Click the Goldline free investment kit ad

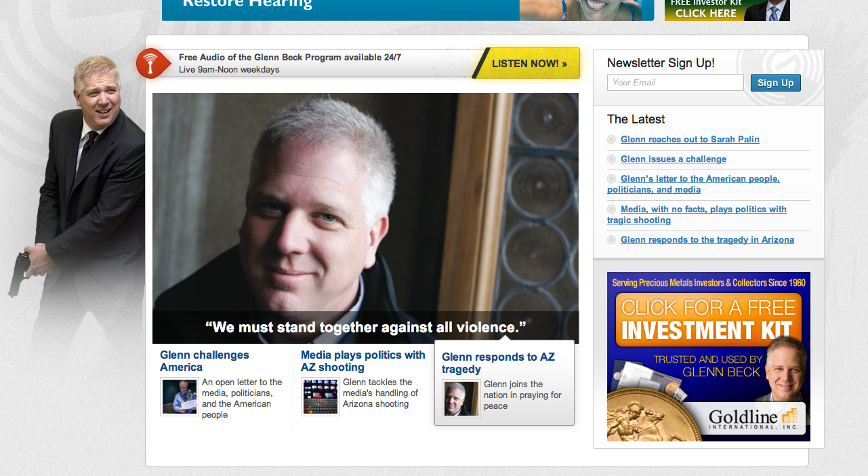point(709,357)
